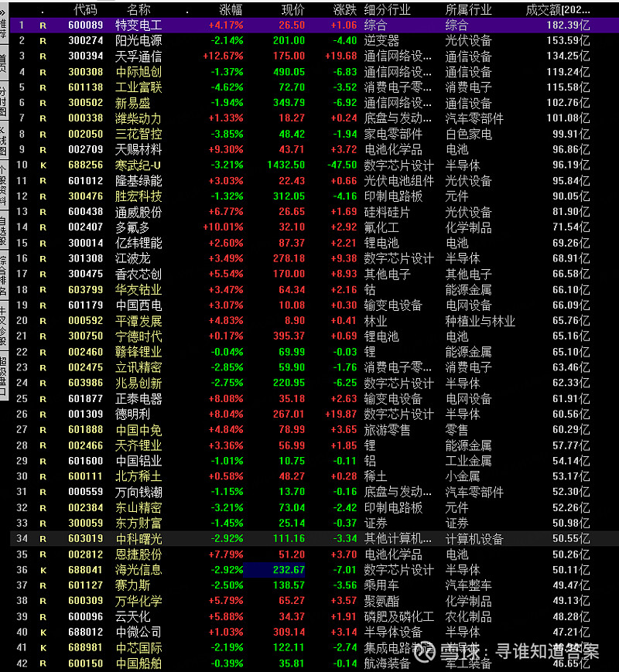Open the 牛叉诊股 sidebar tab

pos(3,326)
